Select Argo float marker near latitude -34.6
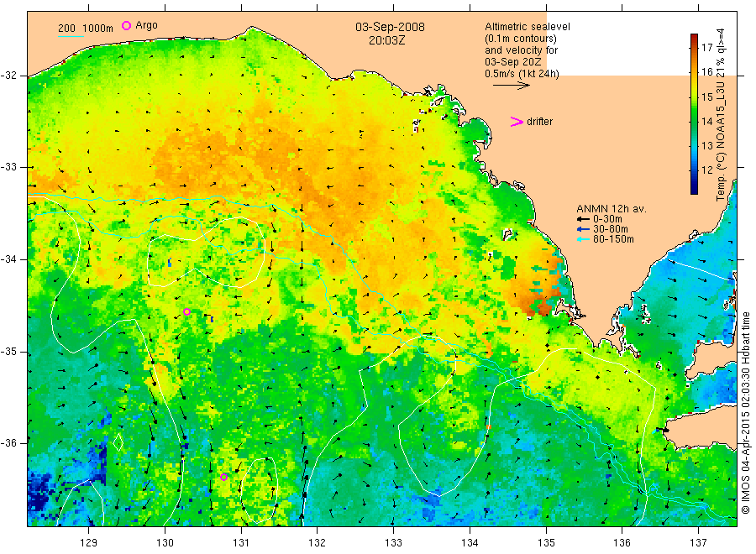 point(186,311)
